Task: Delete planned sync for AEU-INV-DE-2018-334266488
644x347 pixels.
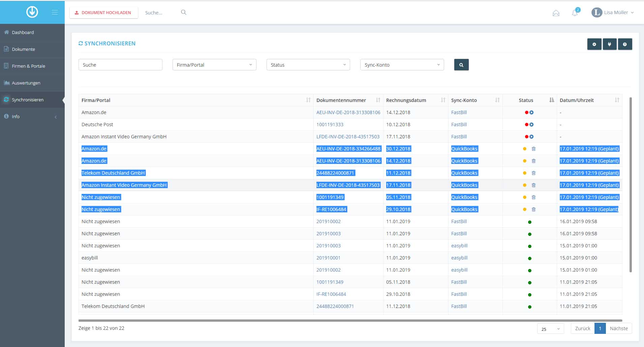Action: [x=533, y=149]
